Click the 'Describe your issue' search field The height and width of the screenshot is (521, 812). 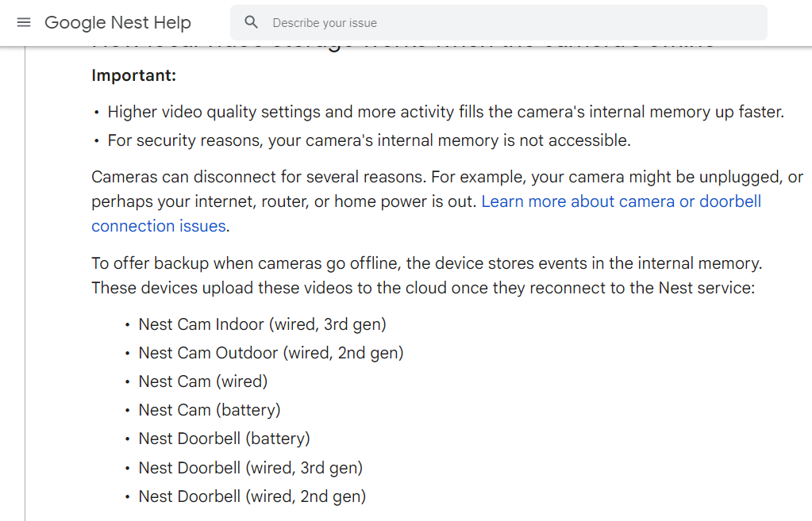pyautogui.click(x=498, y=23)
